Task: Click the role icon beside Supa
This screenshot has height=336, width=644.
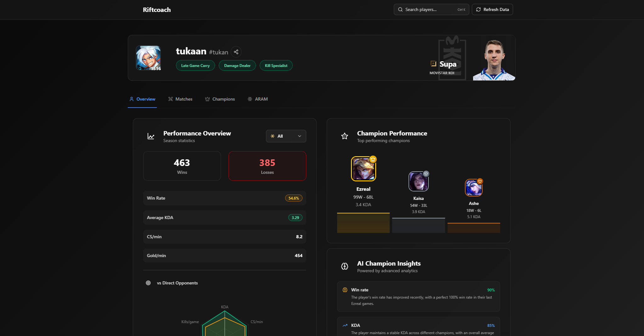Action: (433, 64)
